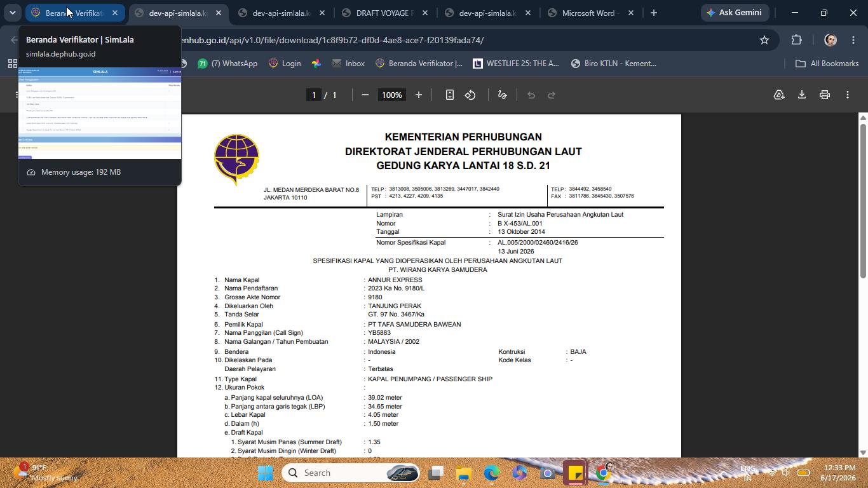The height and width of the screenshot is (488, 868).
Task: Open the Copilot icon on taskbar
Action: [520, 473]
